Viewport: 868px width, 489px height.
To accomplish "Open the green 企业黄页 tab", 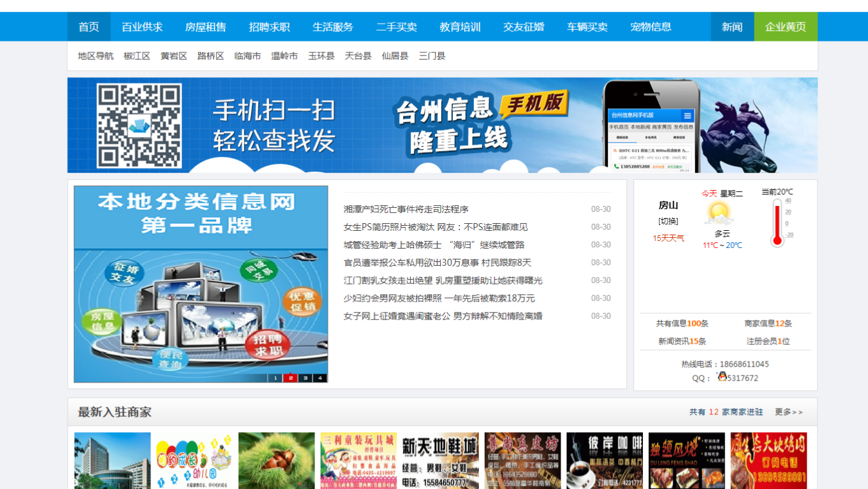I will (785, 26).
